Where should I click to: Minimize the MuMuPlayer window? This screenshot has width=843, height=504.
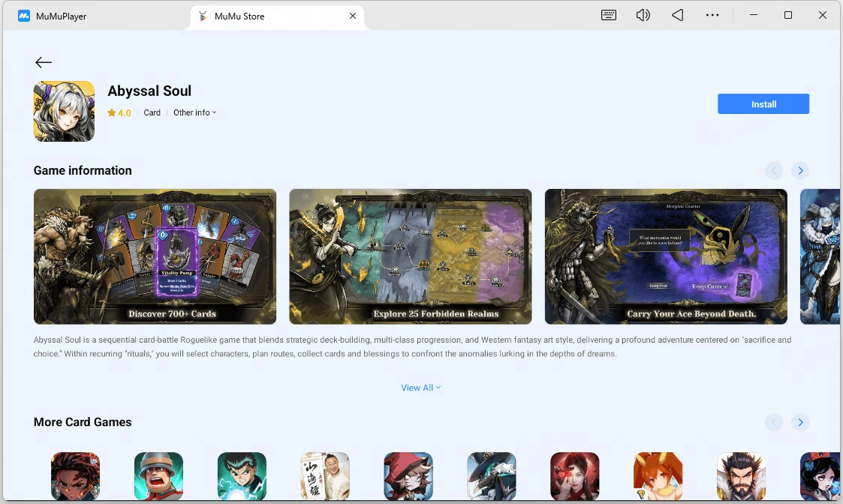(753, 15)
